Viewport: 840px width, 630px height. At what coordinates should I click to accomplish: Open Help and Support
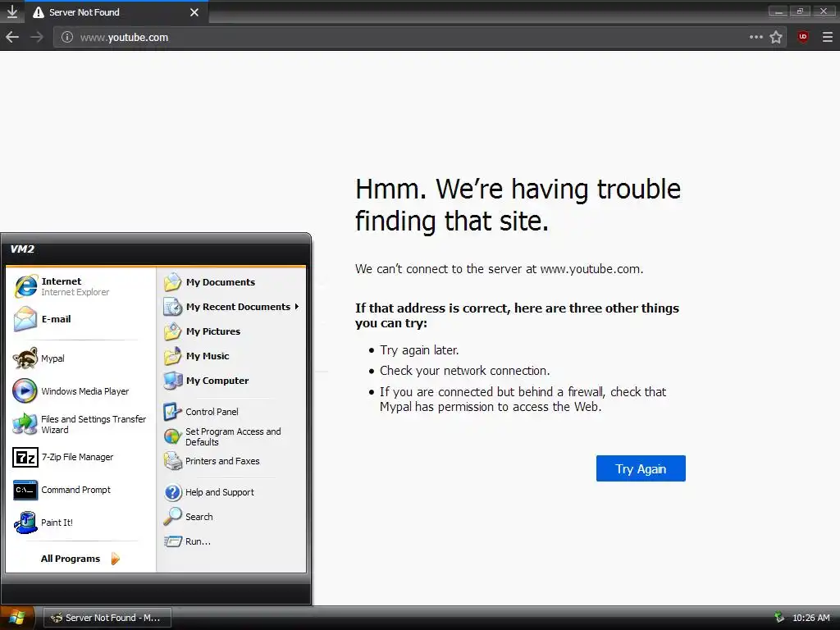(231, 492)
